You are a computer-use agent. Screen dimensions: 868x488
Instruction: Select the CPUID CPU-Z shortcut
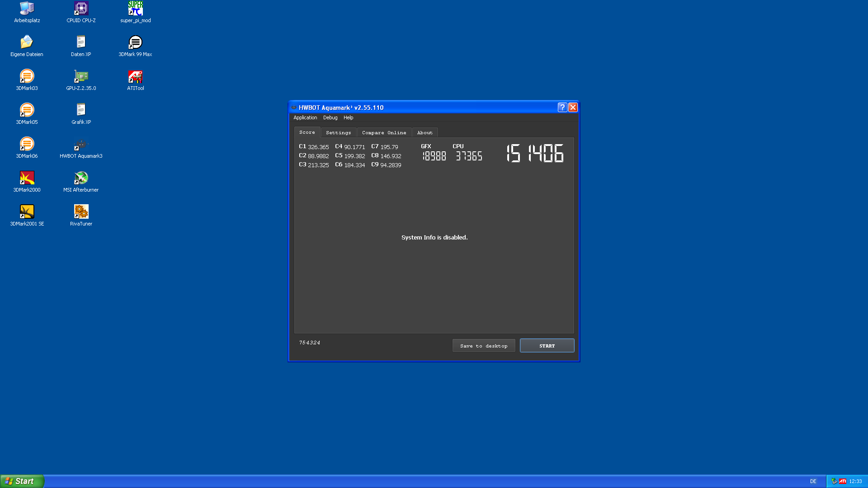tap(81, 12)
